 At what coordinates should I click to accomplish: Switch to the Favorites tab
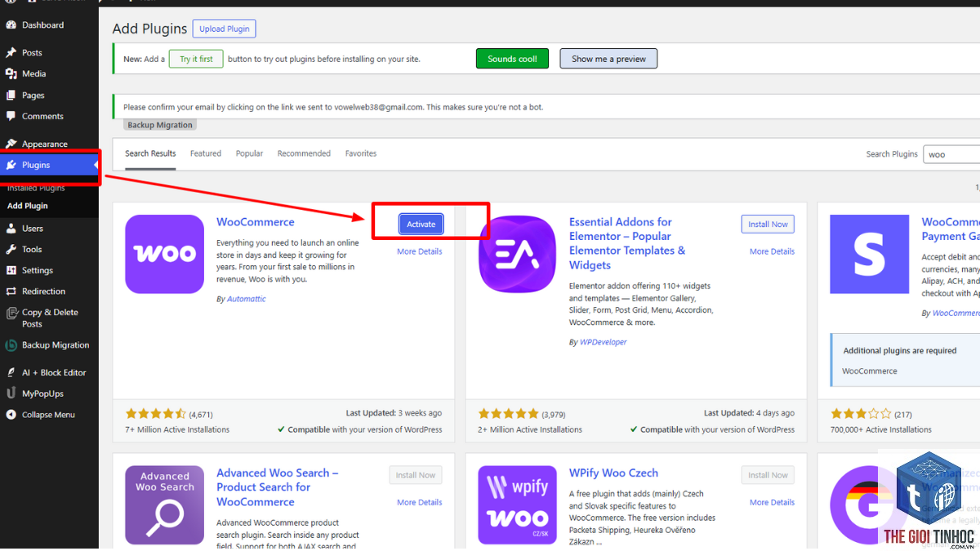(x=361, y=153)
